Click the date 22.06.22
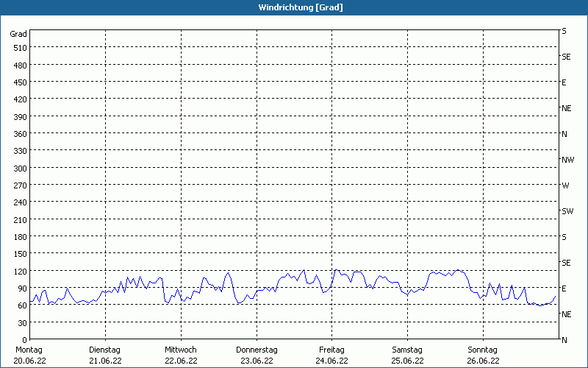The image size is (588, 368). coord(181,361)
